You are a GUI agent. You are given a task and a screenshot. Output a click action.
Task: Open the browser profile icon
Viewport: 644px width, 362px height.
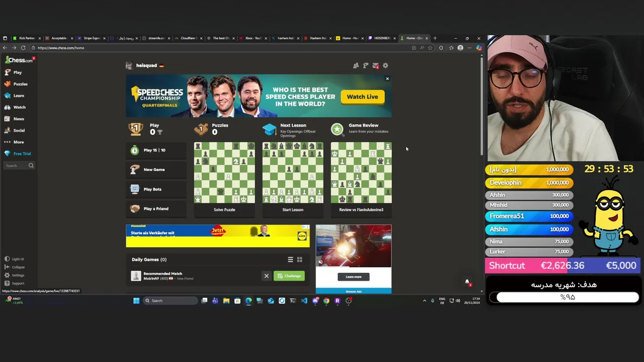[x=460, y=48]
